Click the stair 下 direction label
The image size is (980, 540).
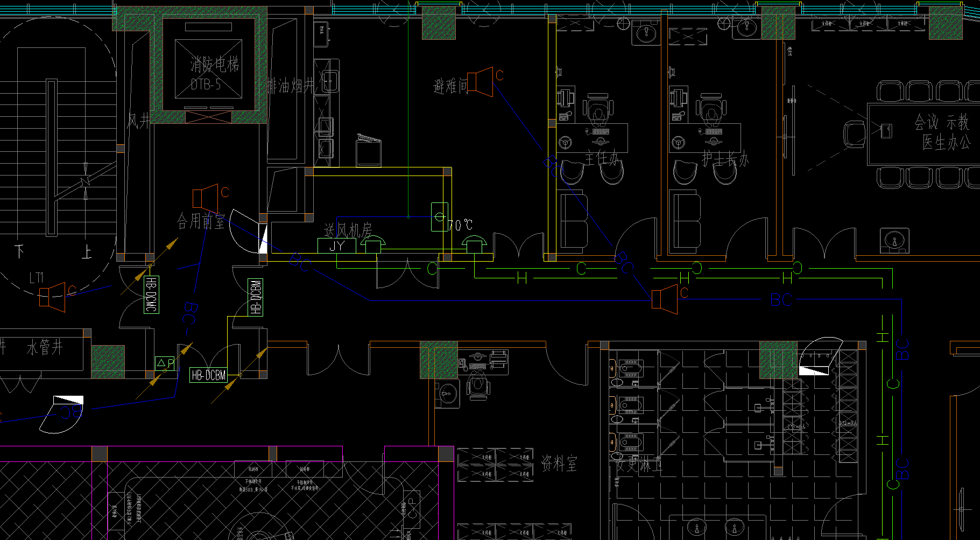19,251
